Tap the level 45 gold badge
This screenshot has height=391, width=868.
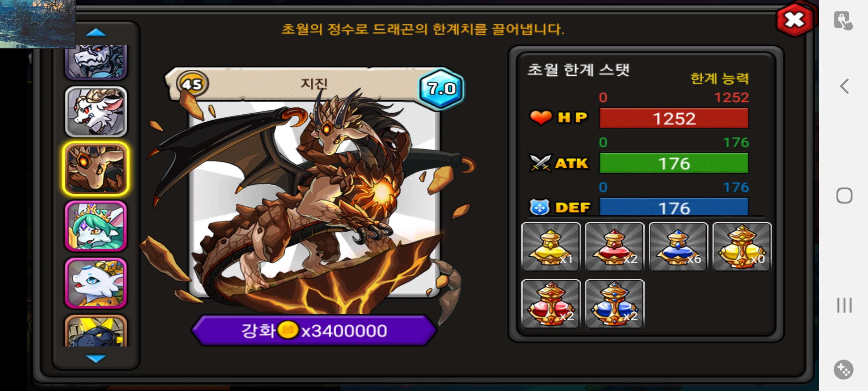192,84
